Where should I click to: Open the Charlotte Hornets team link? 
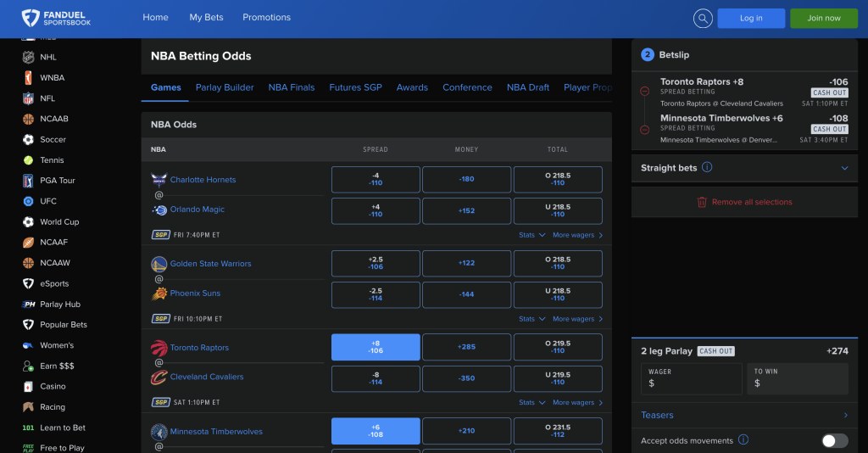(x=203, y=180)
